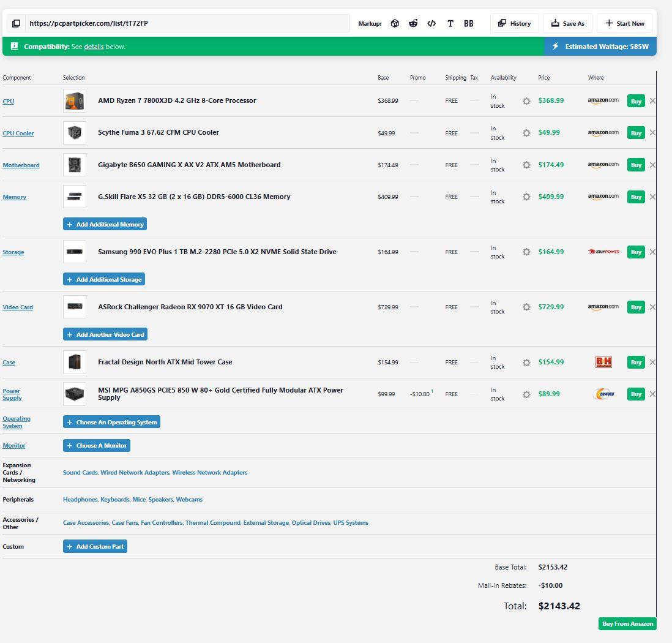
Task: Open the Newegg store logo for Power Supply
Action: click(603, 394)
